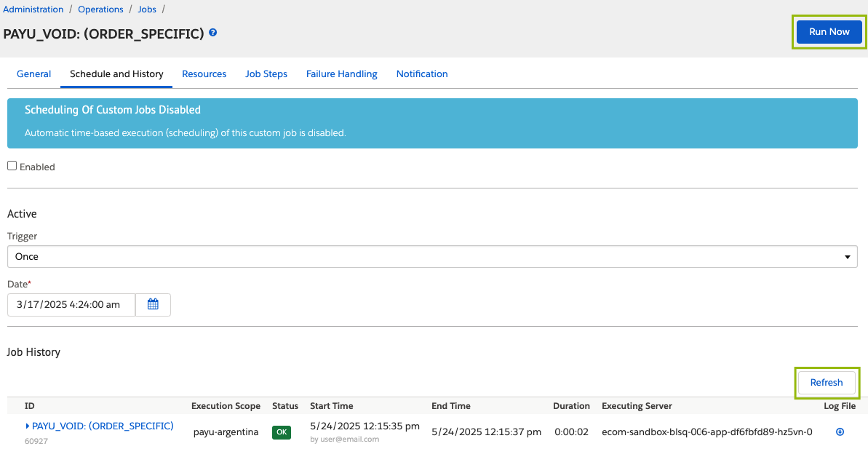This screenshot has width=868, height=457.
Task: Toggle the Enabled checkbox
Action: pos(12,166)
